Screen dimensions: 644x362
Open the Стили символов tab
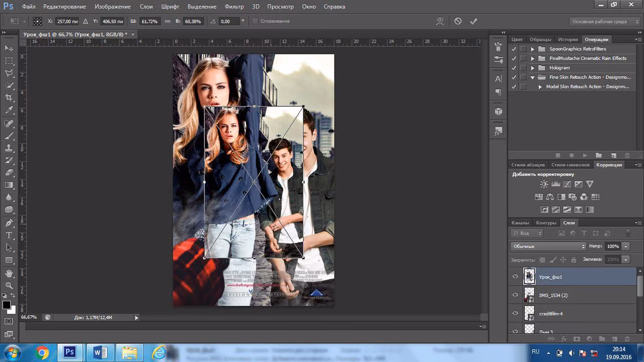(x=571, y=165)
